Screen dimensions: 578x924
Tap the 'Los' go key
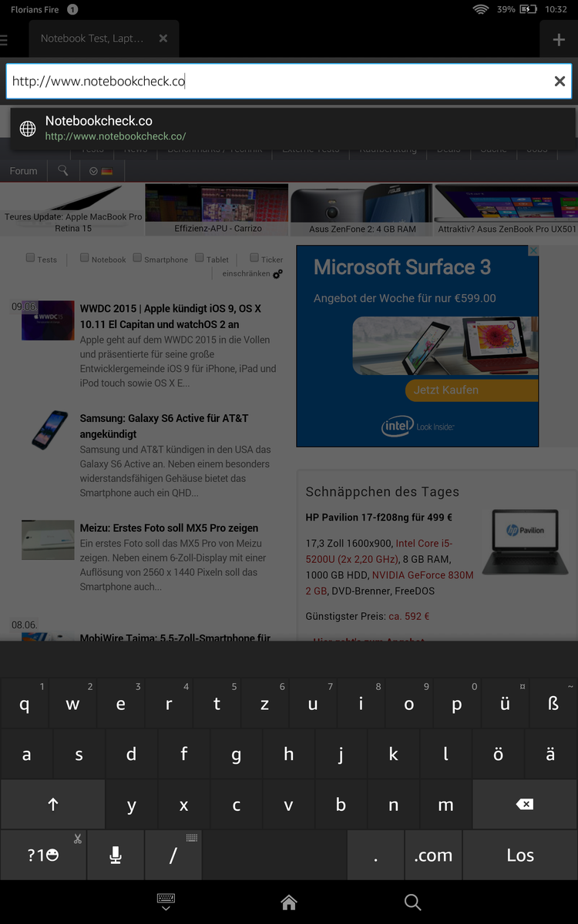click(x=520, y=855)
